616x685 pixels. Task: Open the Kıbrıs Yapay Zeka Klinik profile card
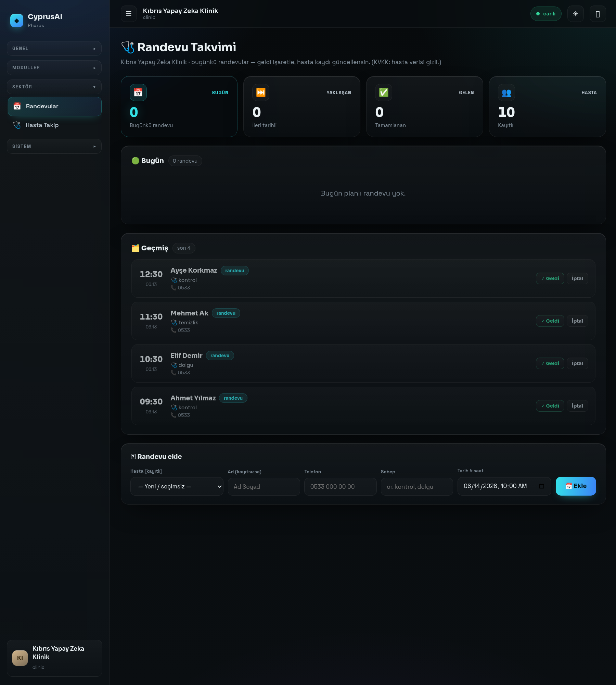pos(54,658)
